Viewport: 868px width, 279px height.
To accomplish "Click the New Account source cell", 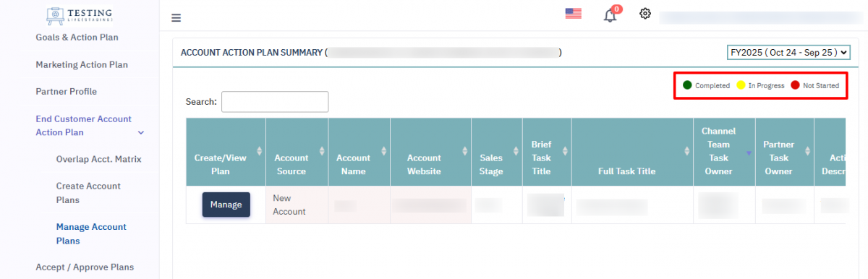I will tap(297, 205).
